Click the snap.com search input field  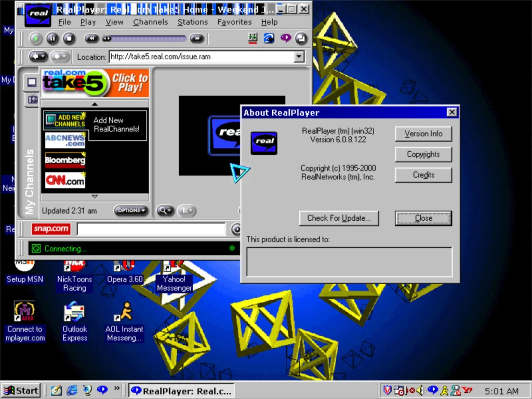(x=151, y=229)
